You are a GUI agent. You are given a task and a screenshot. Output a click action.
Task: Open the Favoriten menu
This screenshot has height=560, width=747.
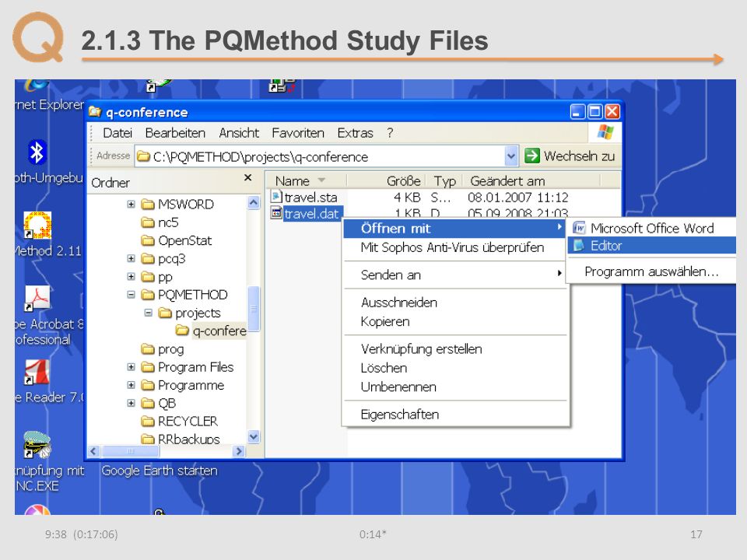point(298,133)
